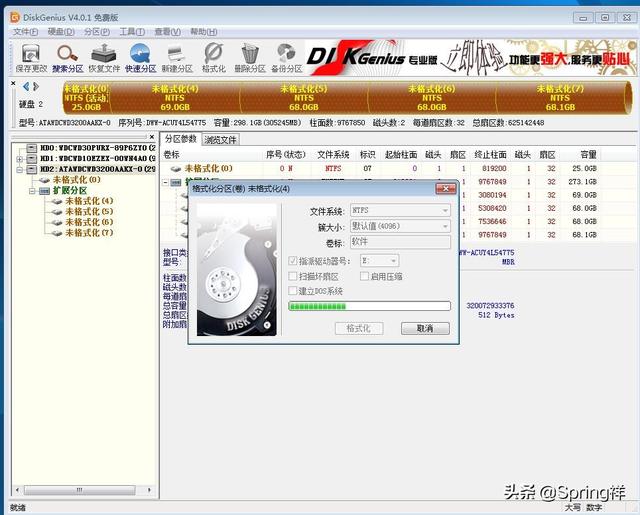Click 未格式化(4) 69.0GB block in disk map

[175, 98]
